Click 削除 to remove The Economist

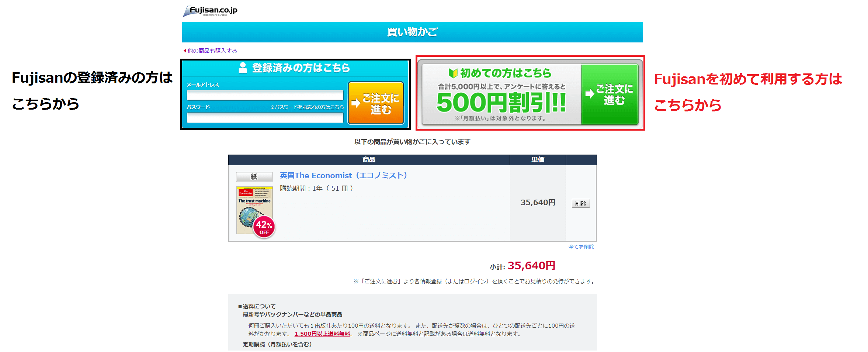click(581, 203)
